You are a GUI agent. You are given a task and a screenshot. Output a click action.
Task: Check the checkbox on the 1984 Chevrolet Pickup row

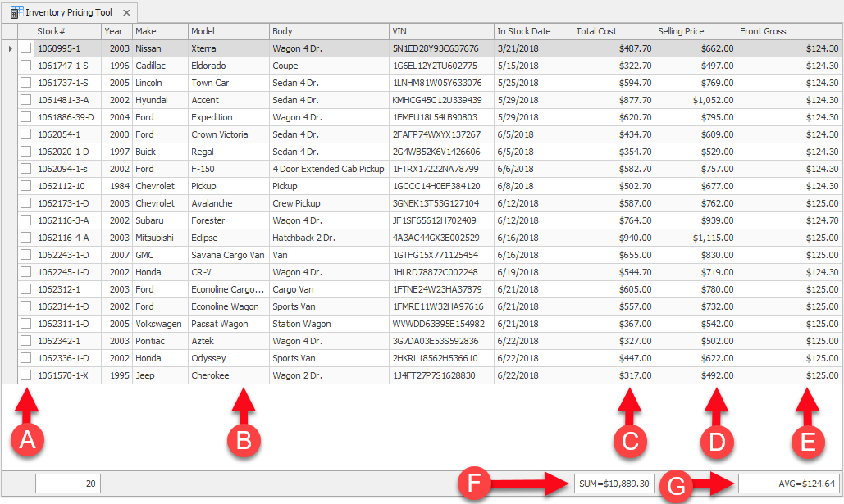(25, 186)
